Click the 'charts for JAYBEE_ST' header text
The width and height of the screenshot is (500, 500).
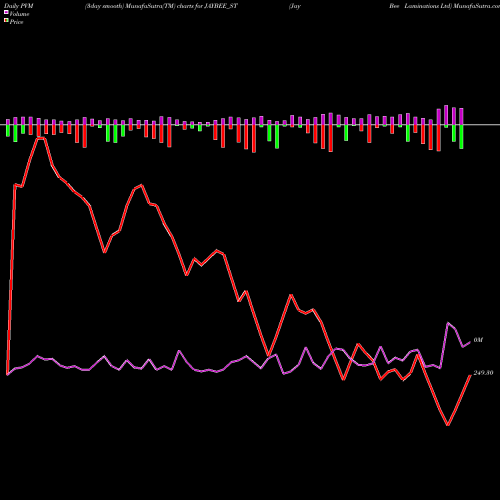(207, 6)
